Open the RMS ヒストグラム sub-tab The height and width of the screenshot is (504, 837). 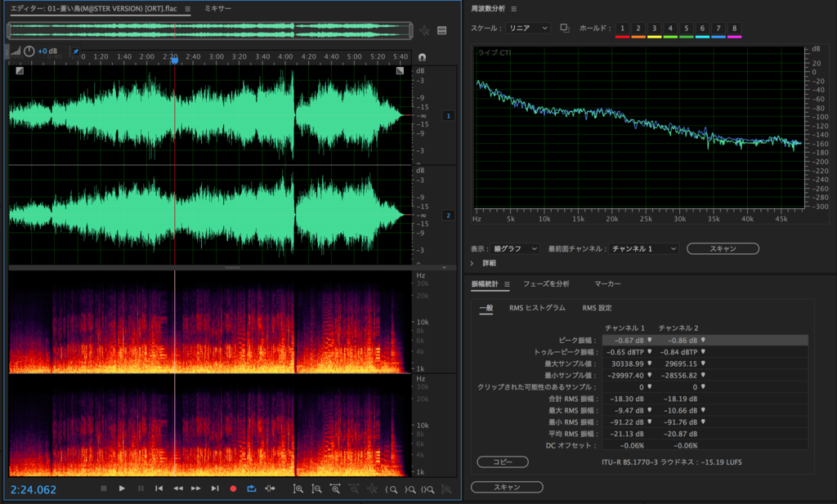click(x=537, y=308)
